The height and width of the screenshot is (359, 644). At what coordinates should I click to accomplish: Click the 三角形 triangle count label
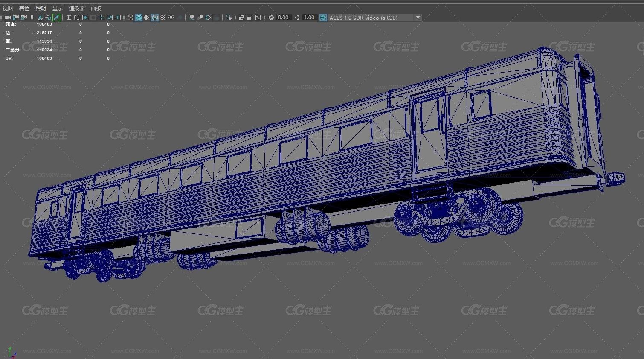(13, 50)
